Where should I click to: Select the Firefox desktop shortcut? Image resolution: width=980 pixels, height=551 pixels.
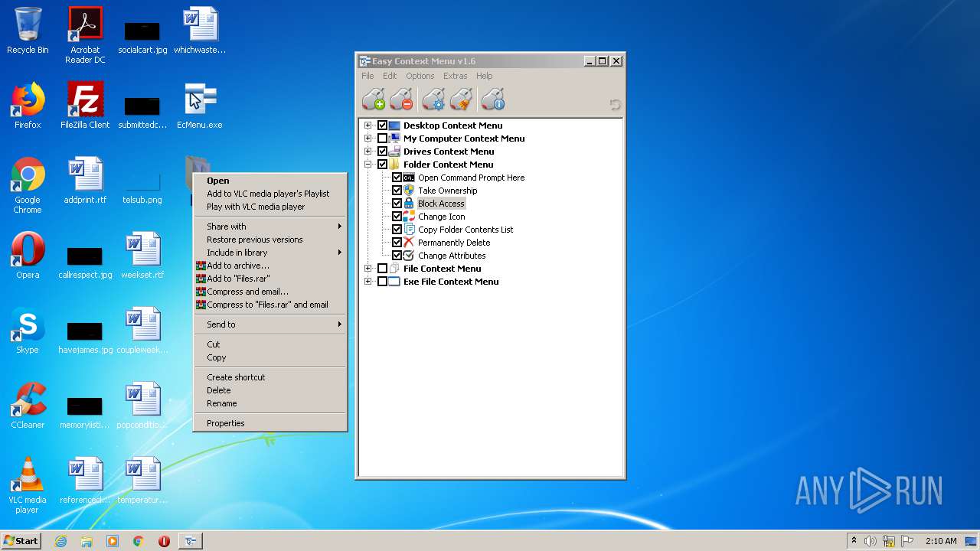click(28, 106)
